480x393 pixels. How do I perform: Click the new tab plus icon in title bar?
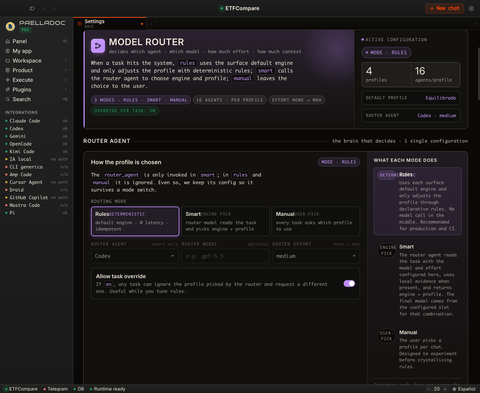[x=32, y=8]
